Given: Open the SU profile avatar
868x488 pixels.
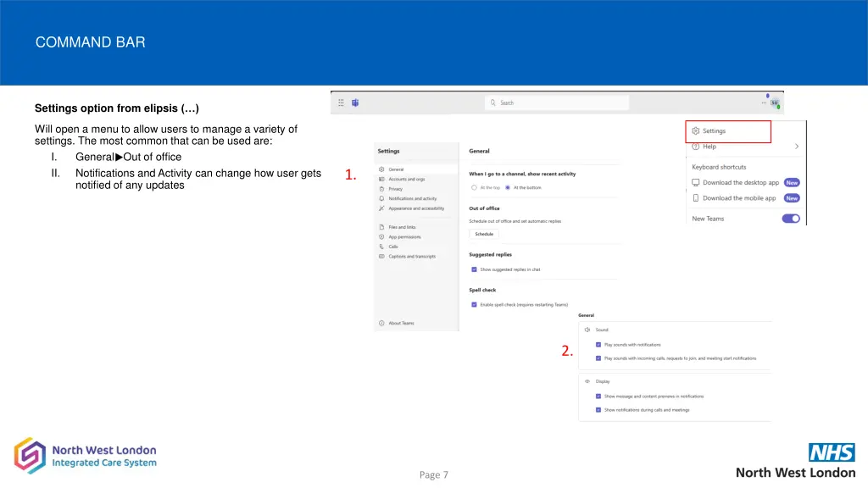Looking at the screenshot, I should 775,103.
